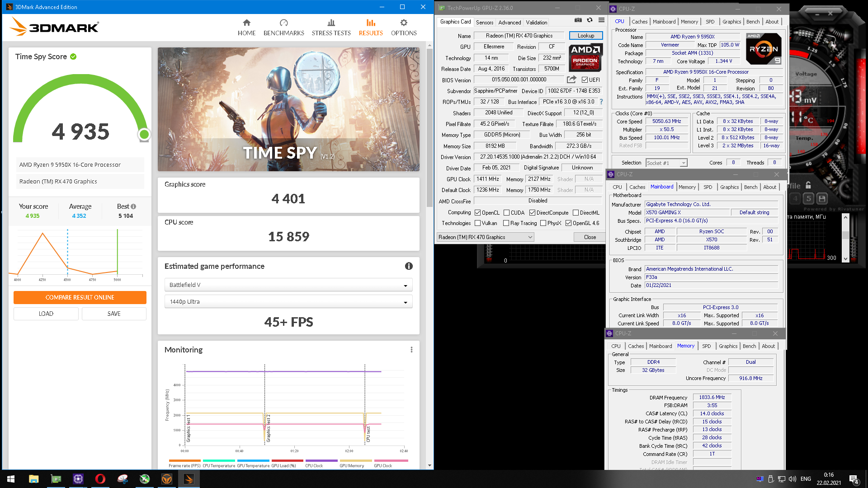Click the Ryzen 9 logo in CPU-Z
Image resolution: width=868 pixels, height=488 pixels.
pos(764,49)
